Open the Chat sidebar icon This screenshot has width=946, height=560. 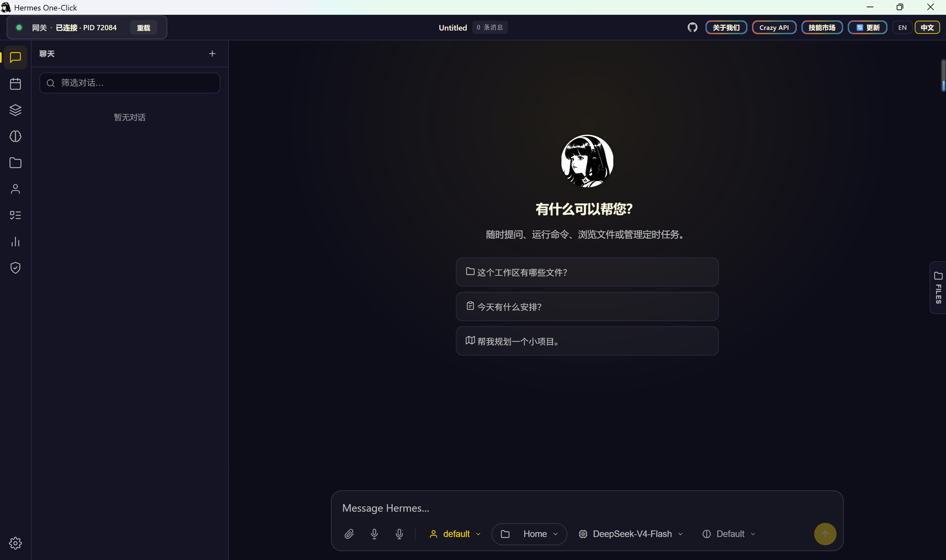pos(15,57)
